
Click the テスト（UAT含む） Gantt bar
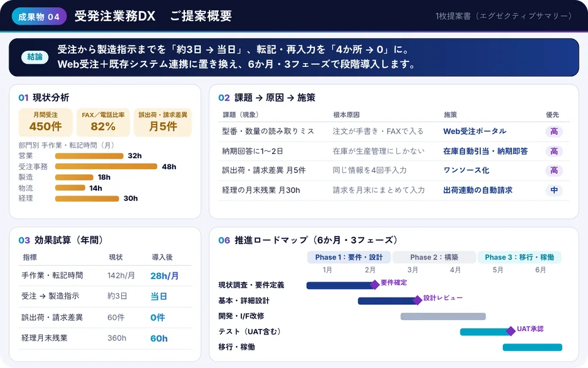tap(486, 332)
